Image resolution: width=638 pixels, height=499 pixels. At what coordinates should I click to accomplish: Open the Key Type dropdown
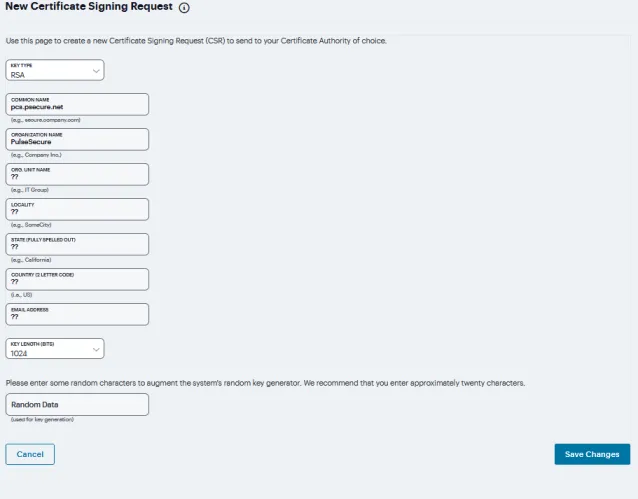55,70
